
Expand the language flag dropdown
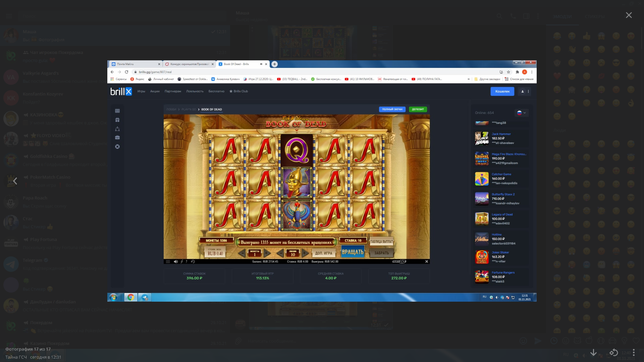click(x=522, y=113)
